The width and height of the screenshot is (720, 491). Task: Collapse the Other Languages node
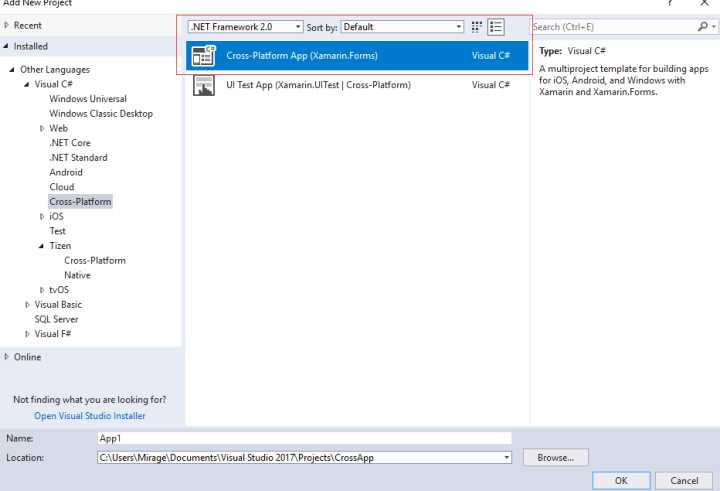(12, 70)
